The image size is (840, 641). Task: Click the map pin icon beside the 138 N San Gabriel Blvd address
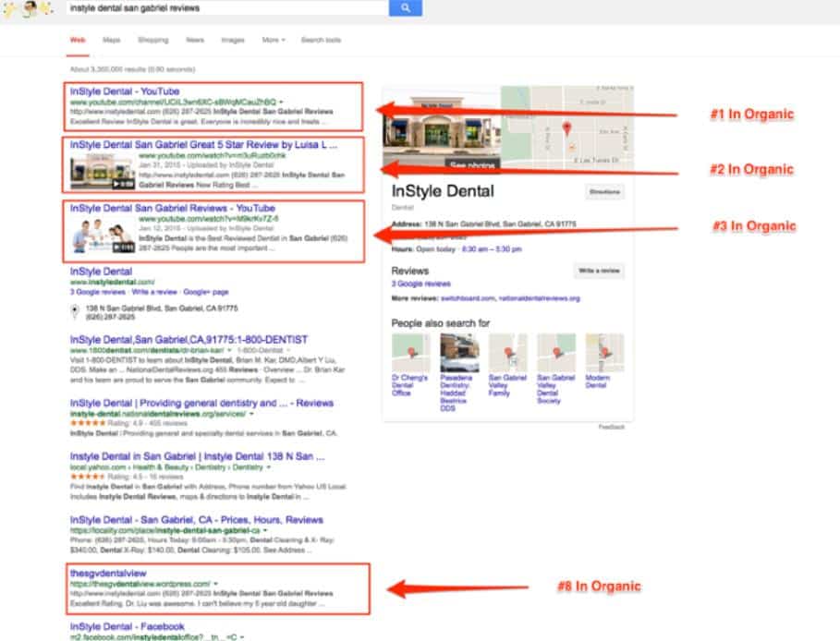pyautogui.click(x=75, y=311)
